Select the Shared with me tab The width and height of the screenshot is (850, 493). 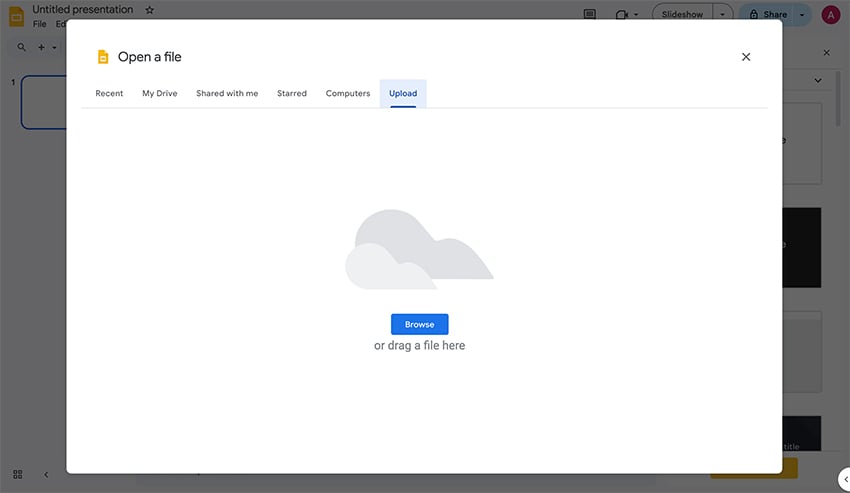pyautogui.click(x=227, y=93)
